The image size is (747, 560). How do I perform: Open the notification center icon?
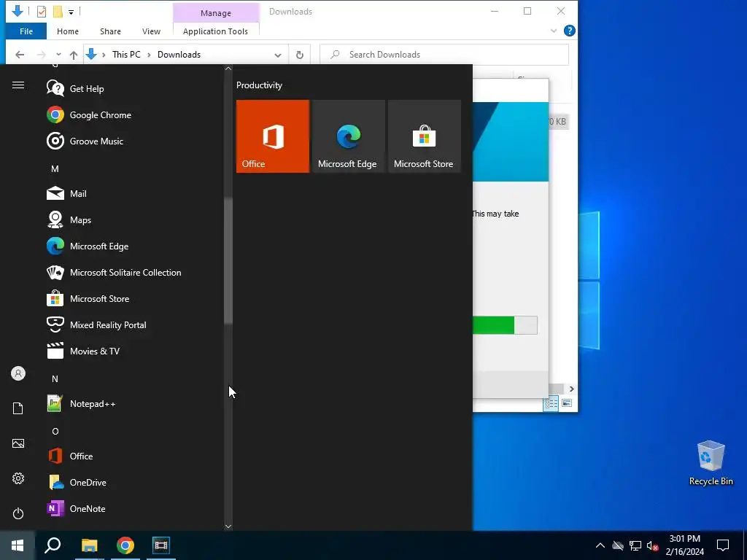tap(723, 545)
